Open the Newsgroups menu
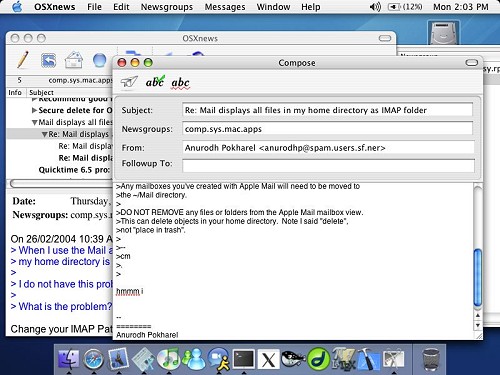The image size is (500, 375). (x=167, y=7)
